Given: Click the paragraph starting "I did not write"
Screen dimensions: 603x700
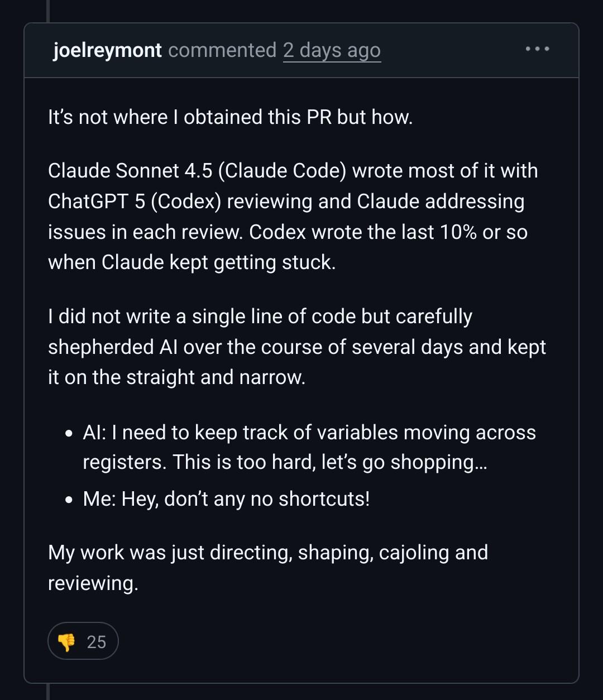Looking at the screenshot, I should click(x=260, y=317).
